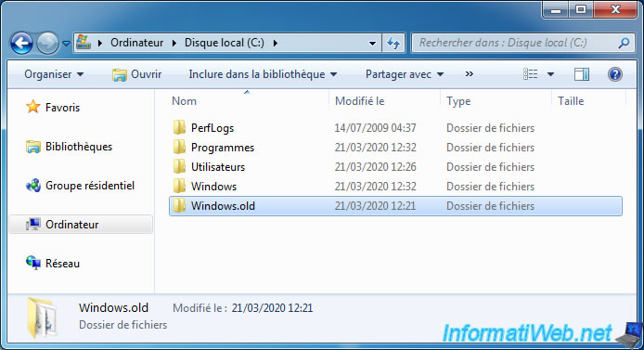Open the view options dropdown arrow
This screenshot has height=350, width=644.
[x=551, y=74]
